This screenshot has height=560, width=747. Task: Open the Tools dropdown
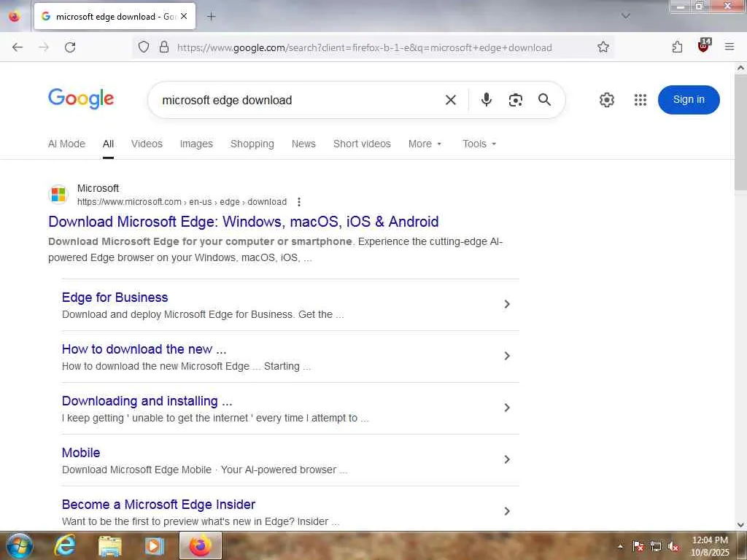pyautogui.click(x=479, y=144)
